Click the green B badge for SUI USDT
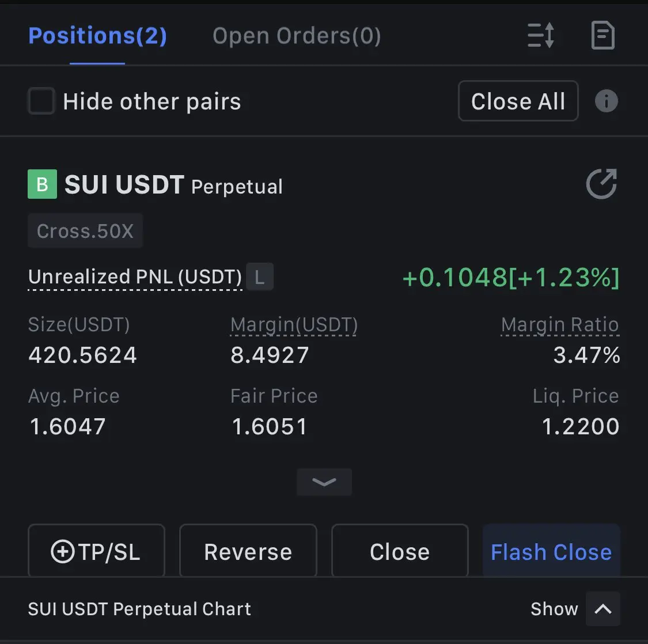 coord(42,184)
